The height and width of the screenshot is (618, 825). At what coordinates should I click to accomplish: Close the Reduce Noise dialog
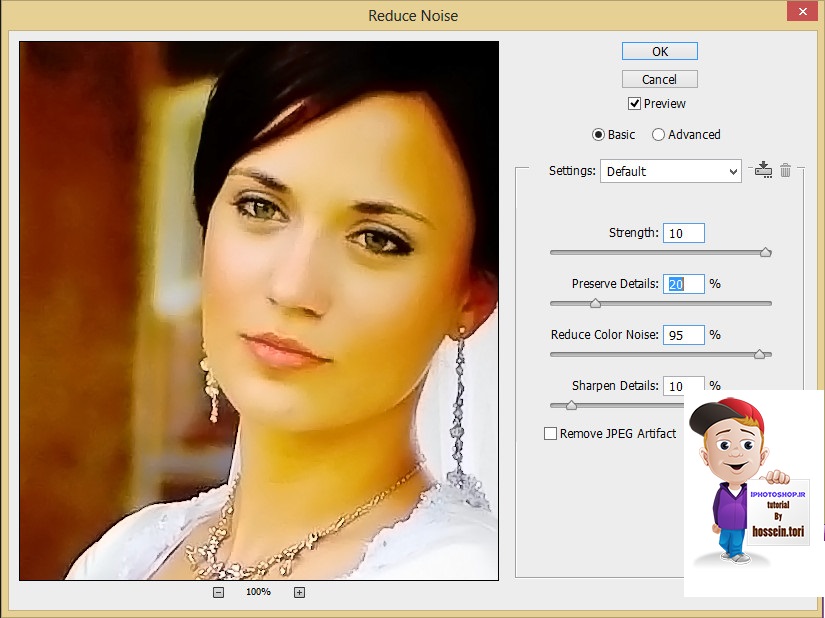pyautogui.click(x=802, y=11)
